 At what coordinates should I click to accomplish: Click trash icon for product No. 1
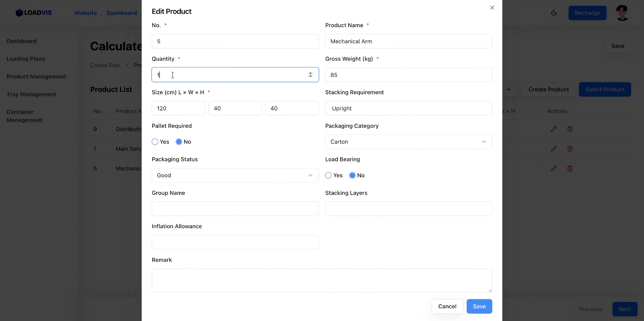570,149
